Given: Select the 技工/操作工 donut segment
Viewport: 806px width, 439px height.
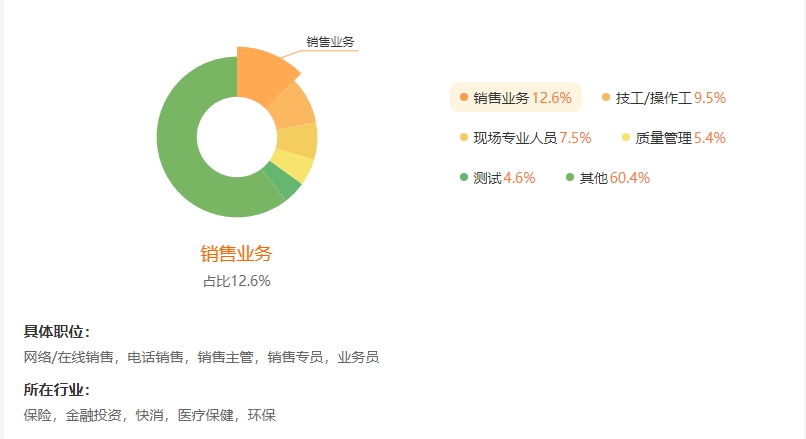Looking at the screenshot, I should click(292, 107).
